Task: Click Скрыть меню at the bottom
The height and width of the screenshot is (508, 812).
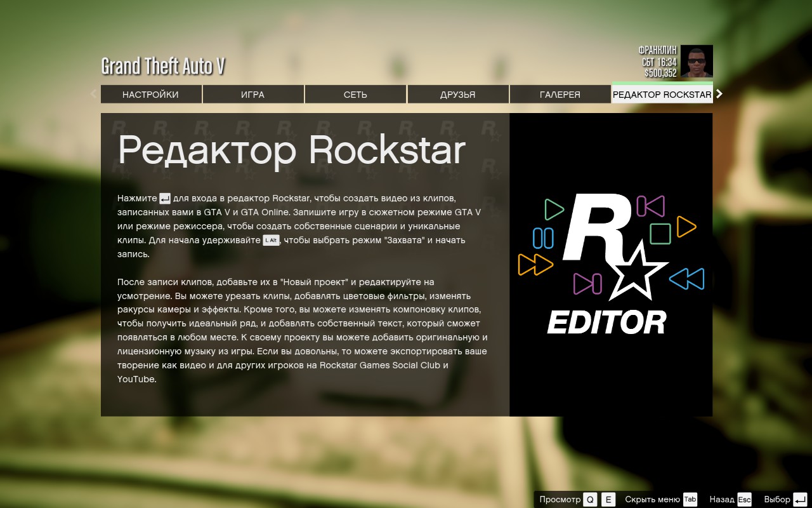Action: (x=652, y=500)
